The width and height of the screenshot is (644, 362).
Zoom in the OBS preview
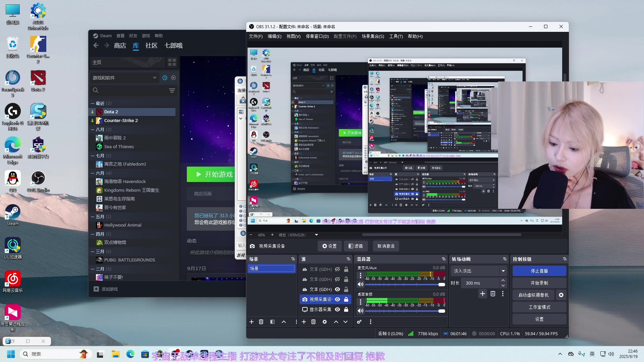pyautogui.click(x=272, y=235)
